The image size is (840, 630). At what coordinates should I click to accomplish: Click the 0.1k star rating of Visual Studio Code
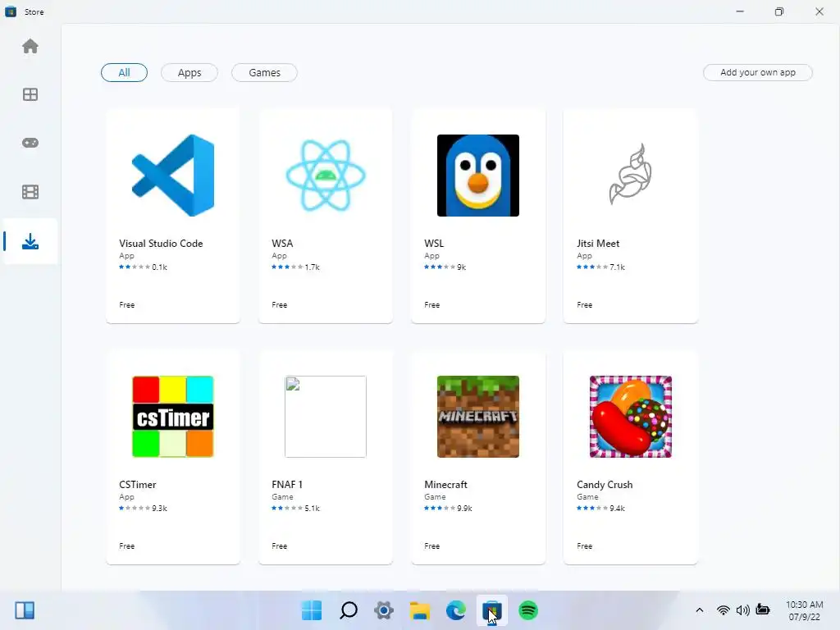point(143,267)
